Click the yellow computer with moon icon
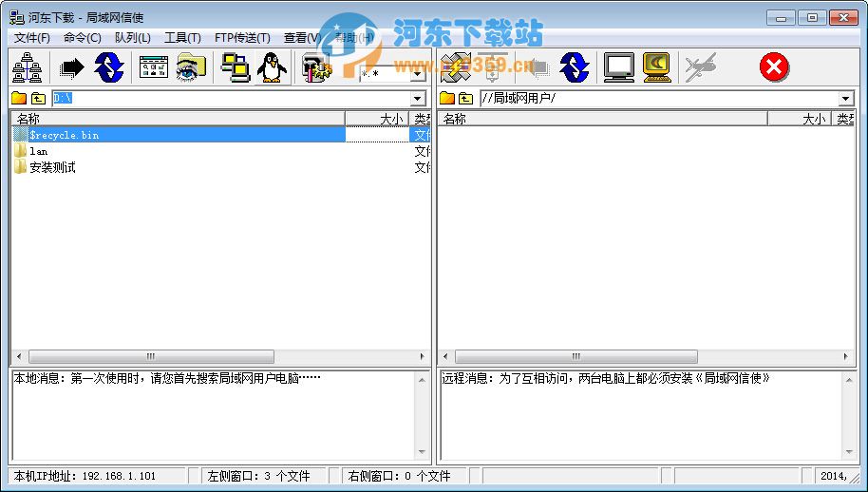 tap(657, 67)
